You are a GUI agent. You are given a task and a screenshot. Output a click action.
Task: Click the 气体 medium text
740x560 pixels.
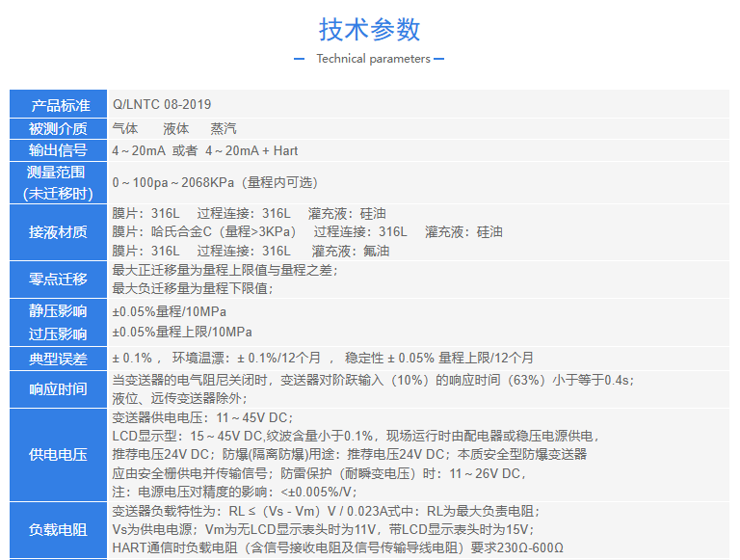tap(125, 128)
